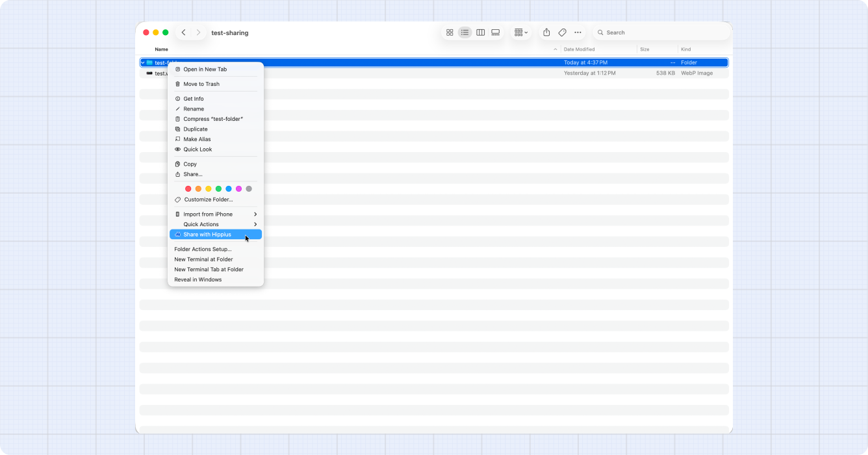Switch to icon grid view
This screenshot has height=455, width=868.
pos(450,32)
